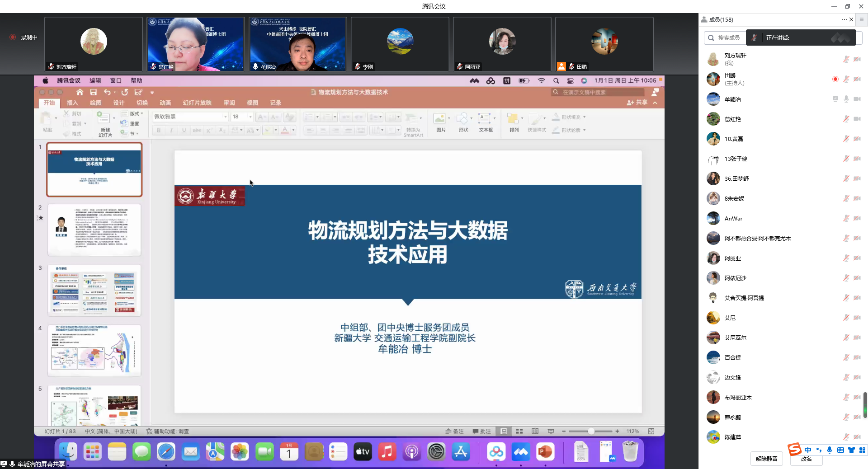Toggle microphone for 刘方瑞轩 in member list
The image size is (868, 469).
pyautogui.click(x=846, y=59)
